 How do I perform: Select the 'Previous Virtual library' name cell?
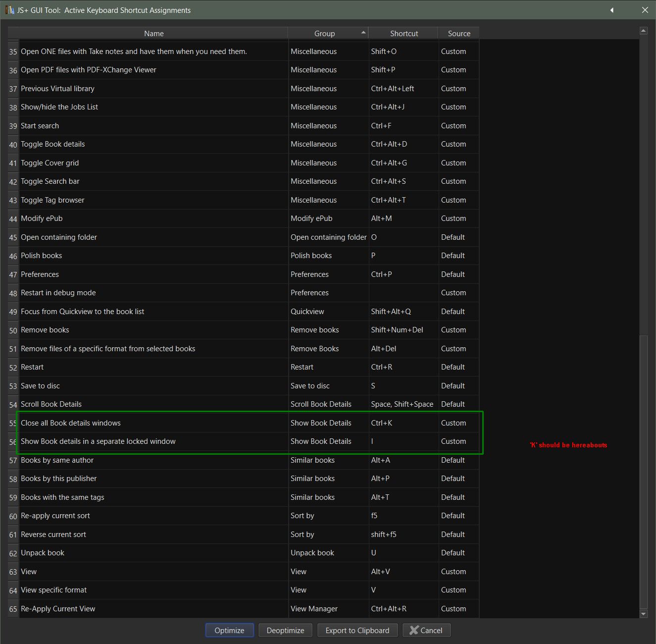click(x=153, y=89)
